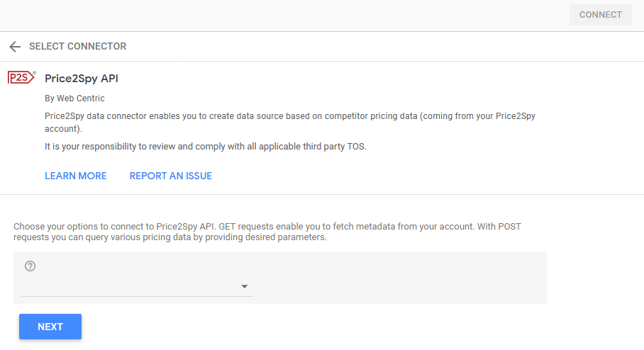The width and height of the screenshot is (644, 350).
Task: Click the Choose your options instruction text
Action: click(267, 232)
